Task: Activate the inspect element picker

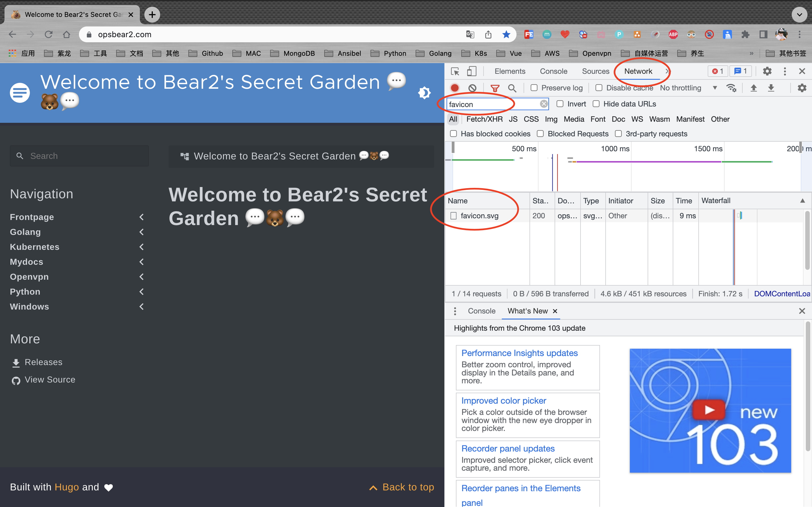Action: (x=455, y=71)
